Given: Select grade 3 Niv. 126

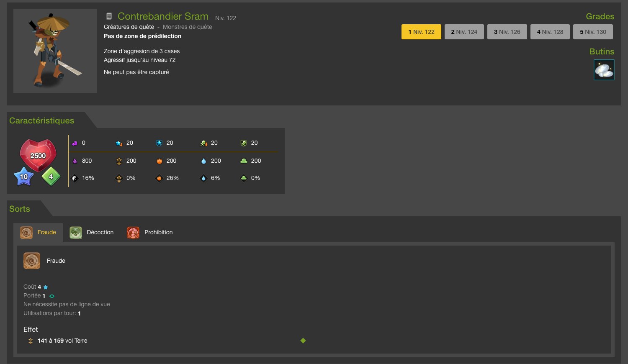Looking at the screenshot, I should (x=507, y=32).
